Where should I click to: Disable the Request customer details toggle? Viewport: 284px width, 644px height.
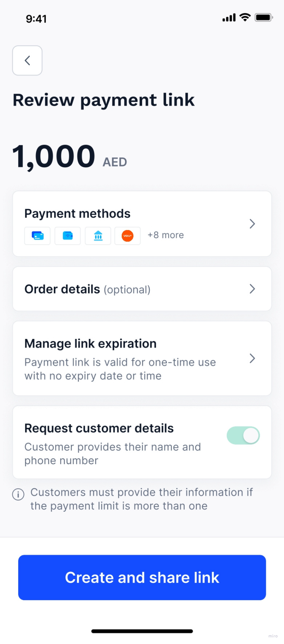243,436
